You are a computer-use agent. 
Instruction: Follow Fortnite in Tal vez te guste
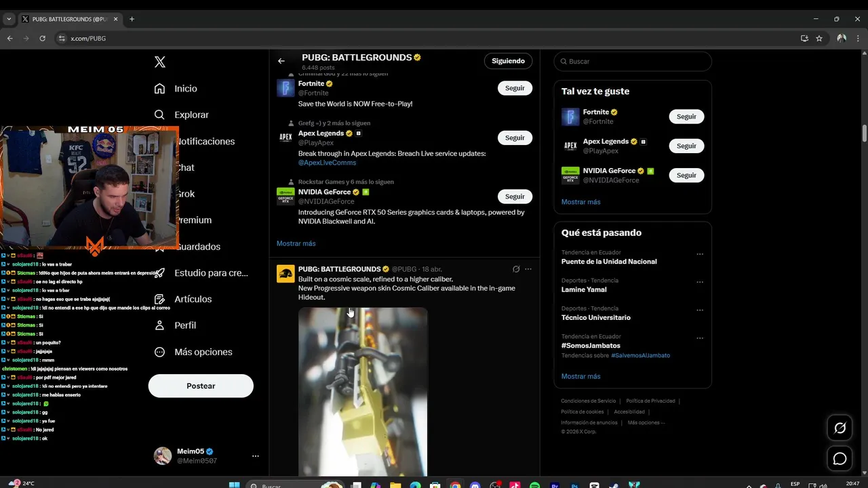pos(686,117)
